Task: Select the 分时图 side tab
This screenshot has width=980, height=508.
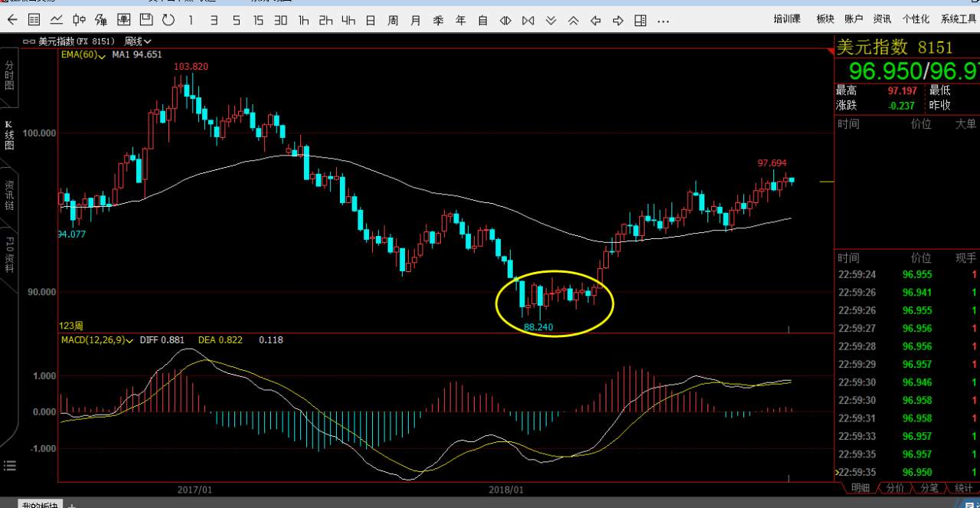Action: pos(9,75)
